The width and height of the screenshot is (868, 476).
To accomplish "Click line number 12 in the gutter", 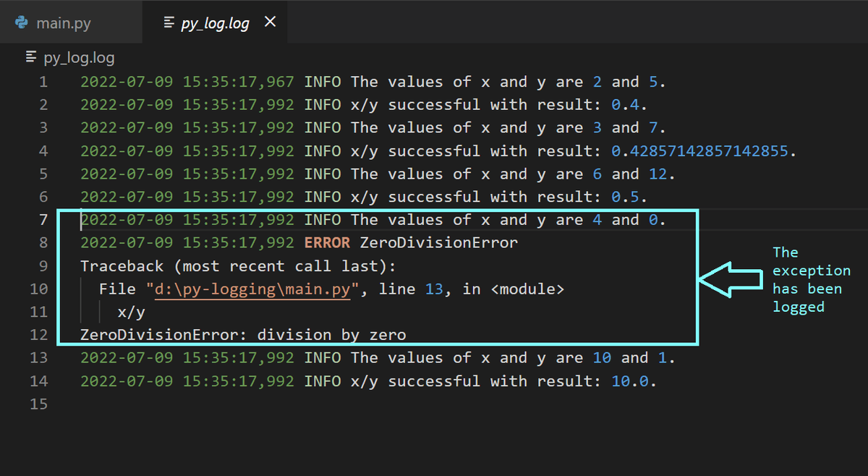I will pyautogui.click(x=40, y=334).
